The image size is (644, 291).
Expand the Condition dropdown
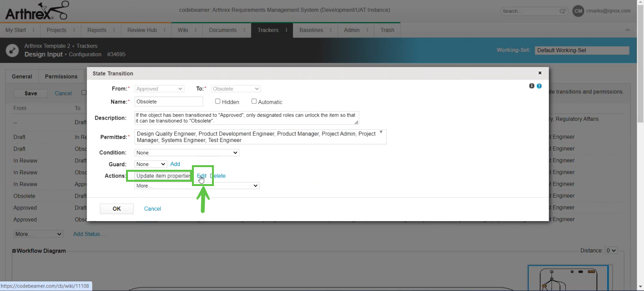pos(187,153)
